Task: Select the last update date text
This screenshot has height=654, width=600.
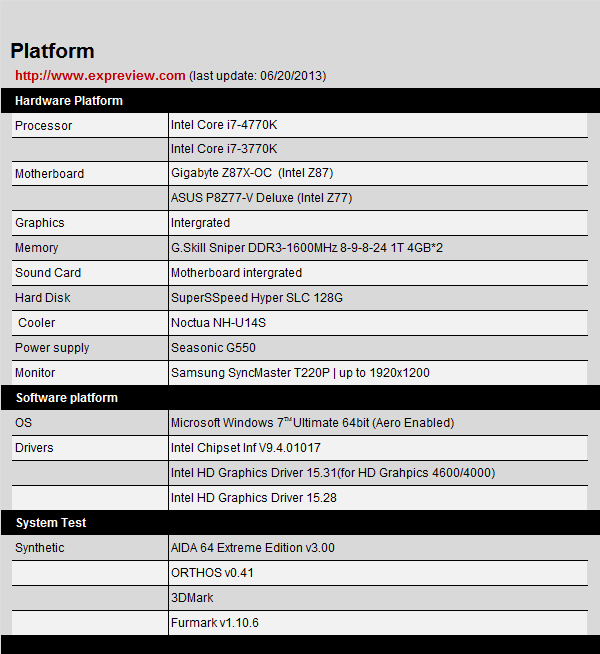Action: pos(258,76)
